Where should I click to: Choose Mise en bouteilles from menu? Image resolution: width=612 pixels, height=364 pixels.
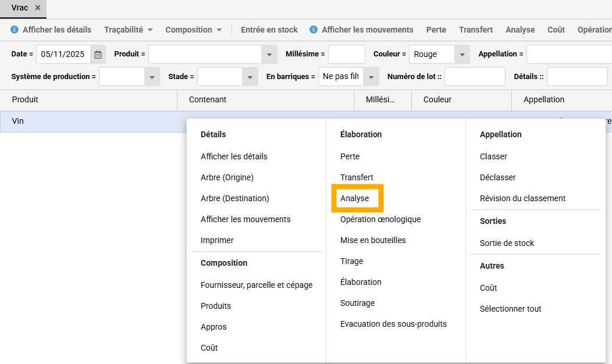tap(373, 240)
